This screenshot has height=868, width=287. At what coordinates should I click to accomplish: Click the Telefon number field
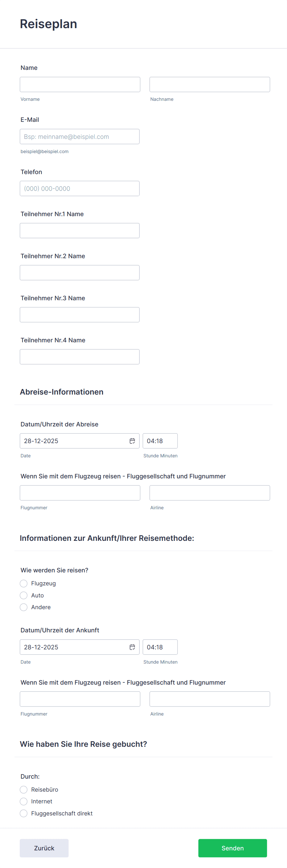(x=79, y=188)
